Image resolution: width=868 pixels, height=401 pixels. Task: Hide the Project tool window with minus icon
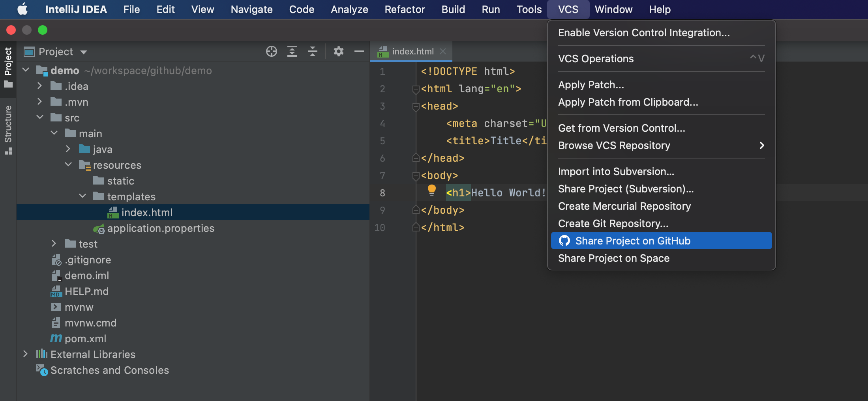coord(359,51)
